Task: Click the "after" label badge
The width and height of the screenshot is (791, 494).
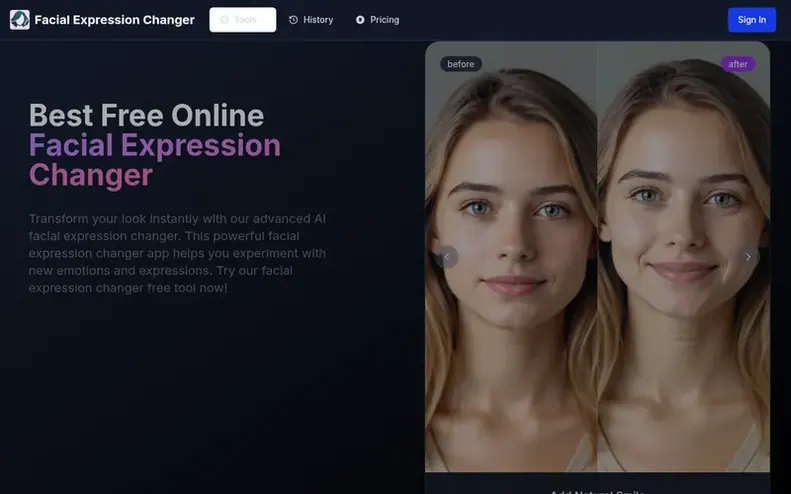Action: point(738,64)
